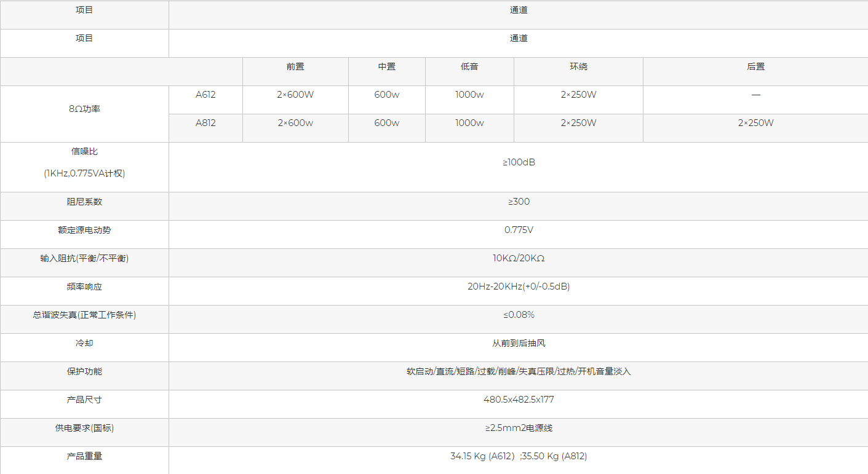
Task: Select the 环绕 column header cell
Action: click(x=578, y=67)
